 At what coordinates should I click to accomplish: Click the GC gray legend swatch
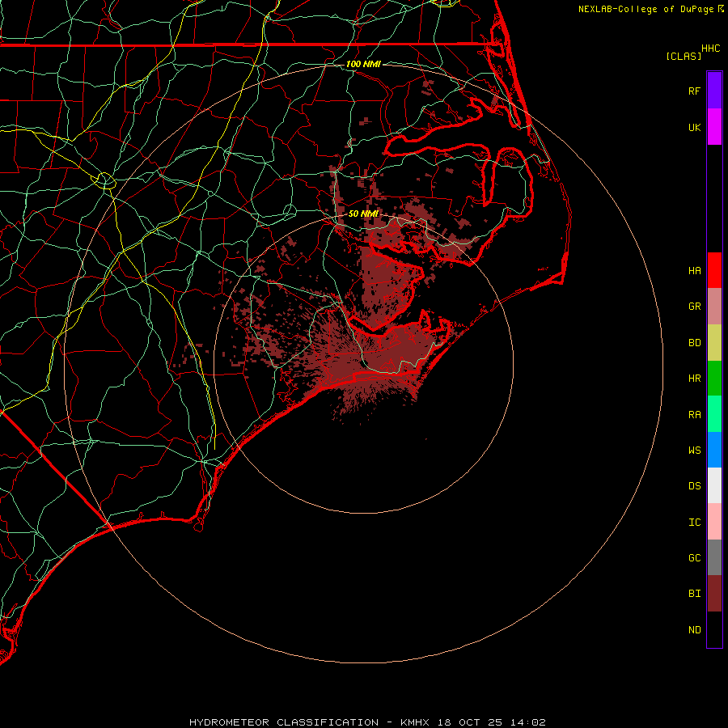pos(714,557)
